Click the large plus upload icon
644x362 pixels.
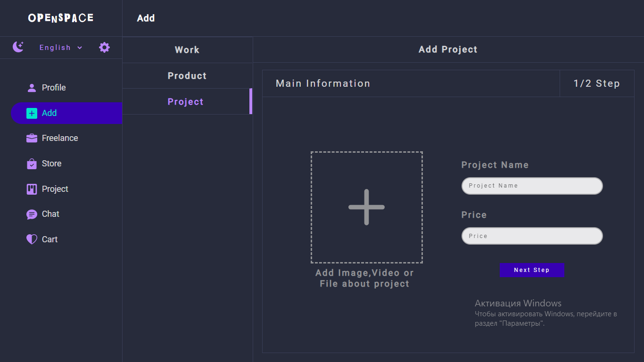(x=366, y=207)
